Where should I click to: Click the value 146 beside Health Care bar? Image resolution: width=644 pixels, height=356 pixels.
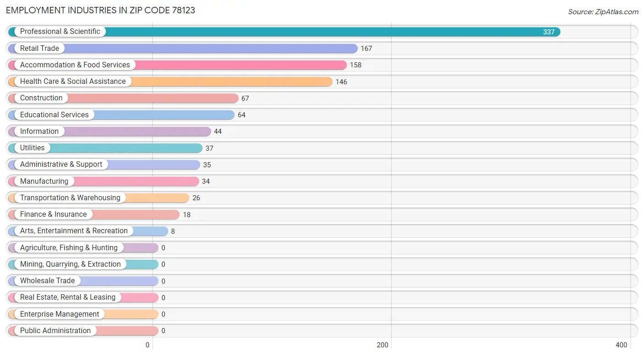(341, 82)
